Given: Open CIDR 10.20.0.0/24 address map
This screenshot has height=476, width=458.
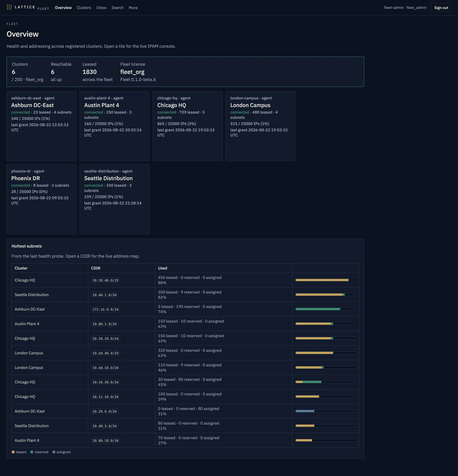Looking at the screenshot, I should 104,411.
